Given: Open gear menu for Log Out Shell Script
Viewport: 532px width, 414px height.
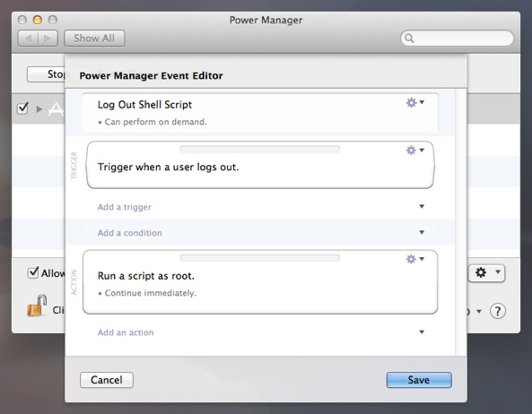Looking at the screenshot, I should tap(415, 102).
